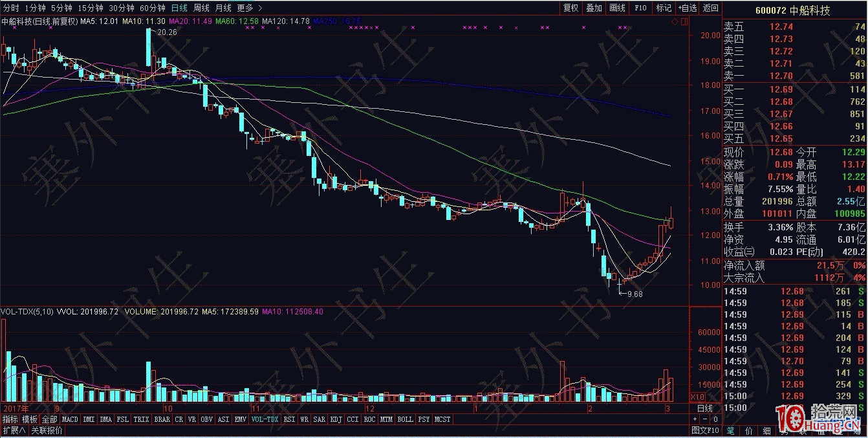Select the 月线 monthly period
Viewport: 868px width, 438px height.
pyautogui.click(x=222, y=8)
